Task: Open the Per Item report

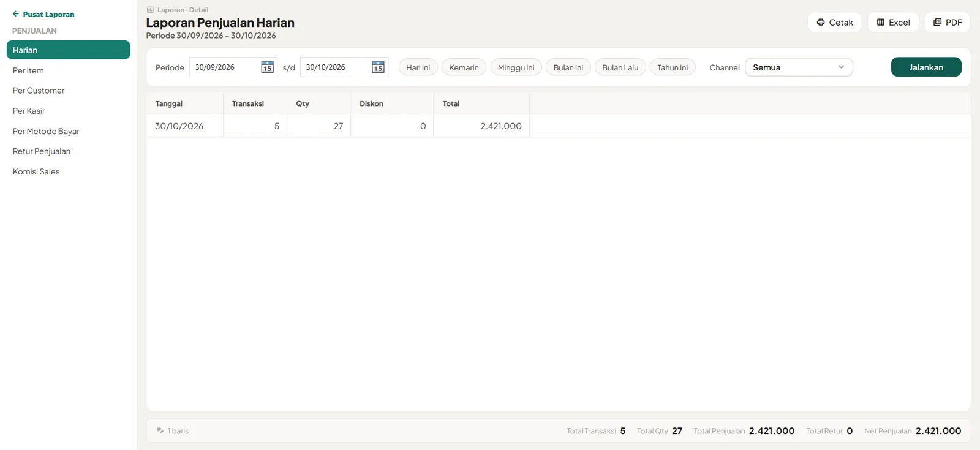Action: [x=28, y=70]
